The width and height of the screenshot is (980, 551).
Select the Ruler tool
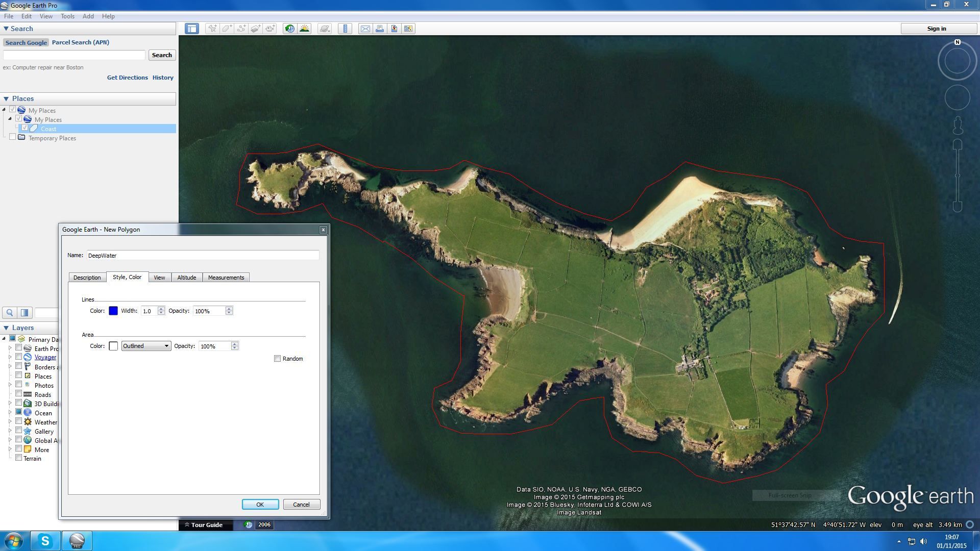click(345, 29)
